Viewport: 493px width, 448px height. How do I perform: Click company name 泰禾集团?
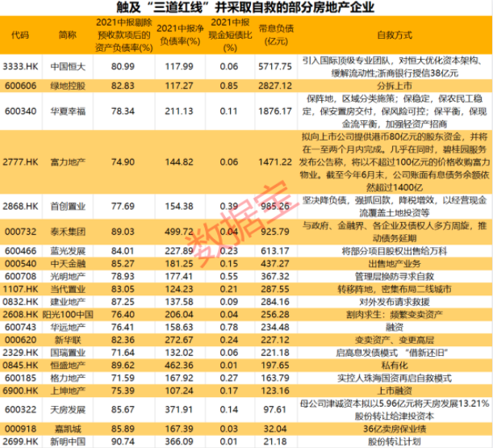(x=68, y=232)
